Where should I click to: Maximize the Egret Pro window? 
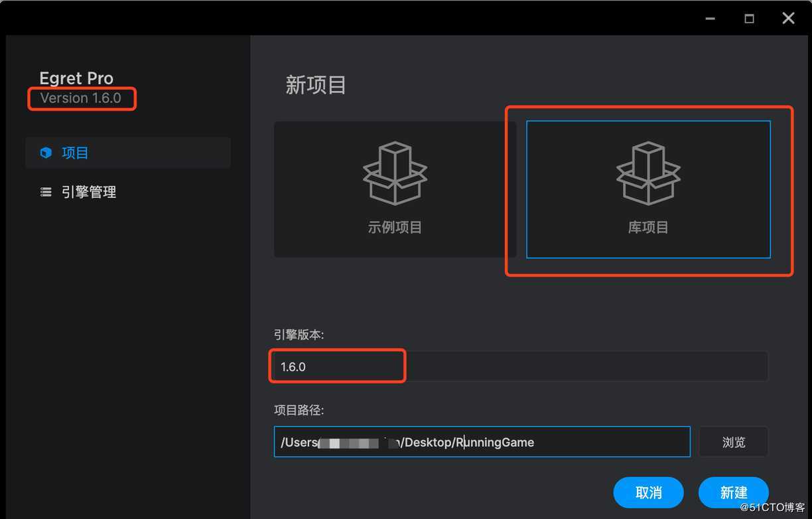pyautogui.click(x=749, y=19)
